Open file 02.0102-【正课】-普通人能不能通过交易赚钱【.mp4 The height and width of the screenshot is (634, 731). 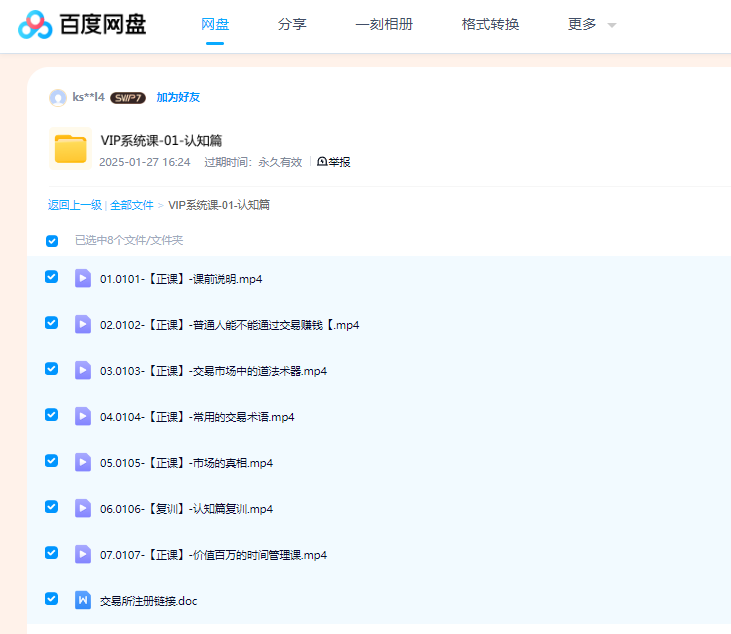pyautogui.click(x=229, y=325)
